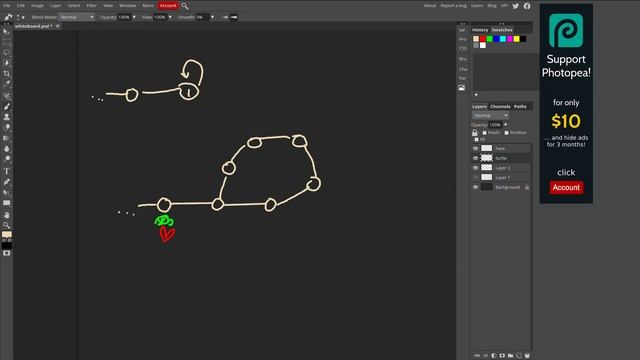The height and width of the screenshot is (360, 640).
Task: Open layer Opacity dropdown arrow
Action: (505, 124)
